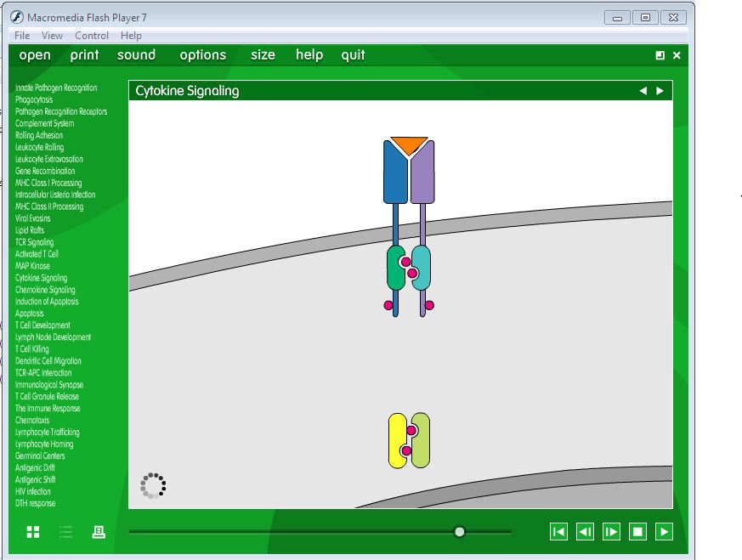The image size is (742, 560).
Task: Select Chemokine Signaling
Action: point(45,290)
